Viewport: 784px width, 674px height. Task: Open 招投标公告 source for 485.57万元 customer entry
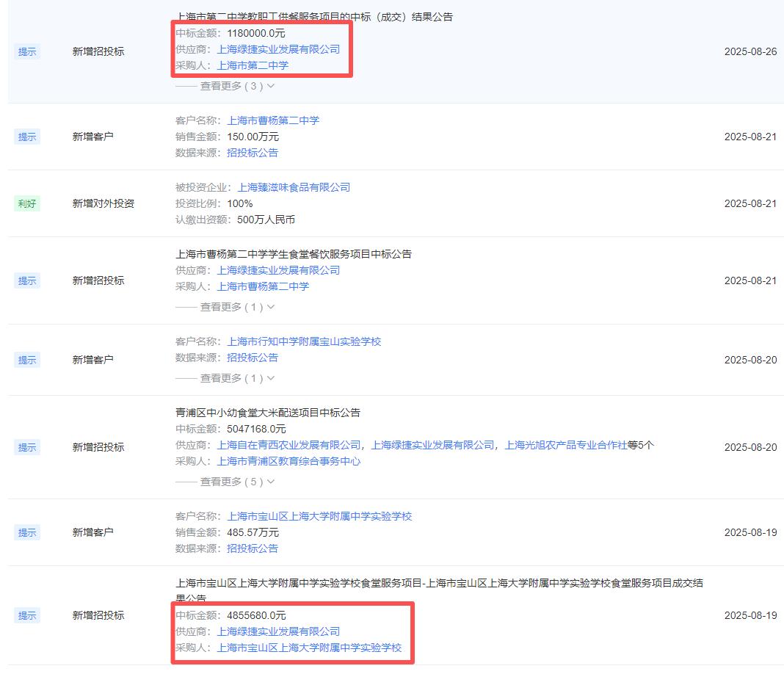pos(253,548)
